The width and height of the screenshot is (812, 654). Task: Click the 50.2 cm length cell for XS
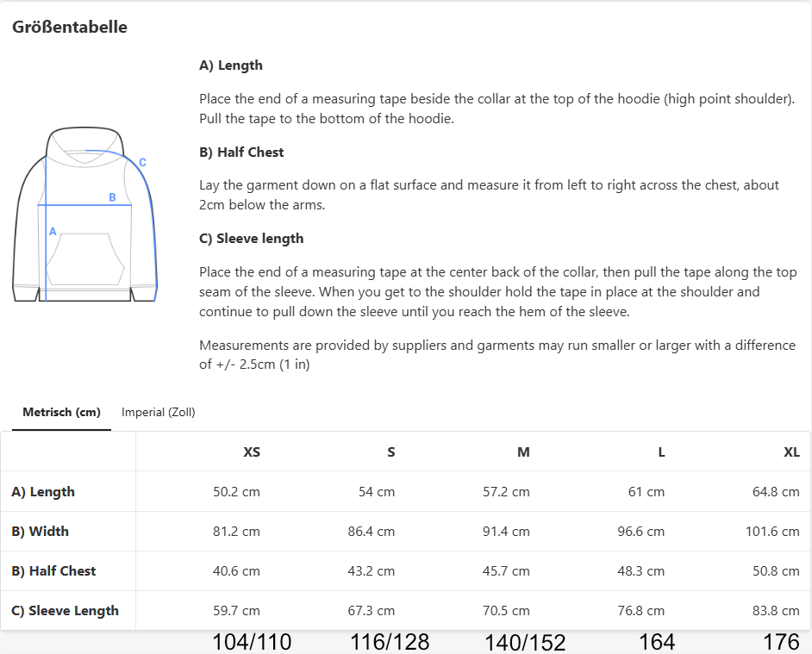coord(236,492)
